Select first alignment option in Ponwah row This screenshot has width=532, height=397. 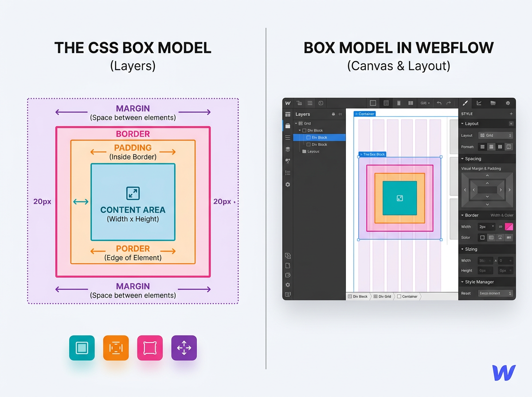[x=482, y=147]
